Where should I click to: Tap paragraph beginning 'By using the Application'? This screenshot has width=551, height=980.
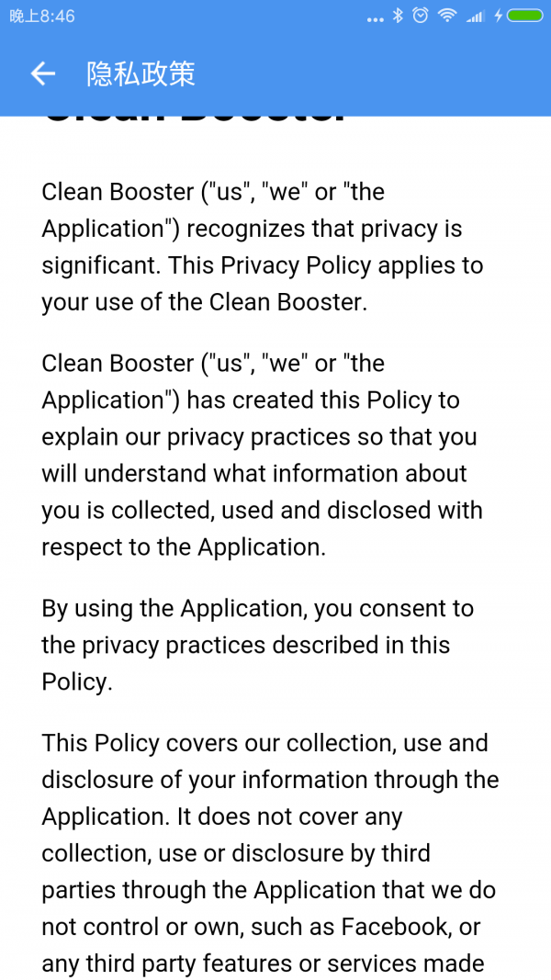click(x=257, y=645)
